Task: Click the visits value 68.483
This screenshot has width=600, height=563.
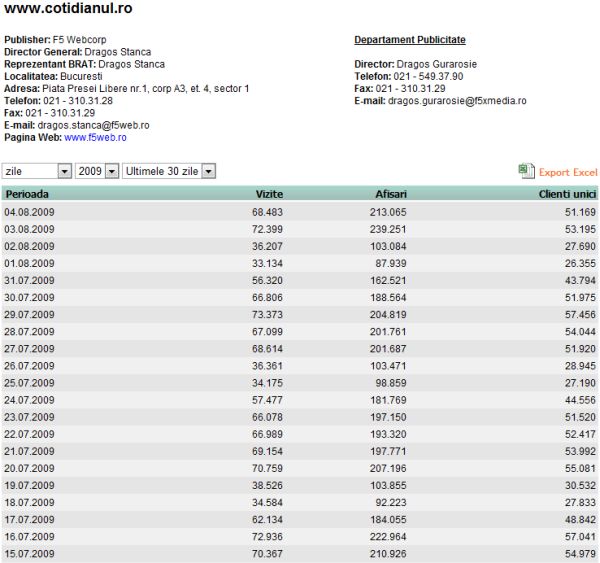Action: pos(267,212)
